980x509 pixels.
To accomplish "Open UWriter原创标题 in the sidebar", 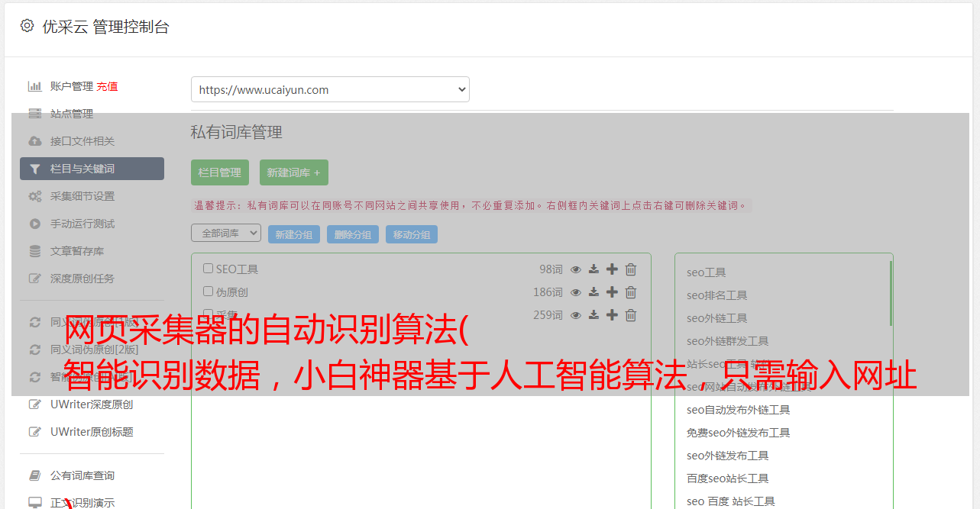I will pyautogui.click(x=92, y=432).
